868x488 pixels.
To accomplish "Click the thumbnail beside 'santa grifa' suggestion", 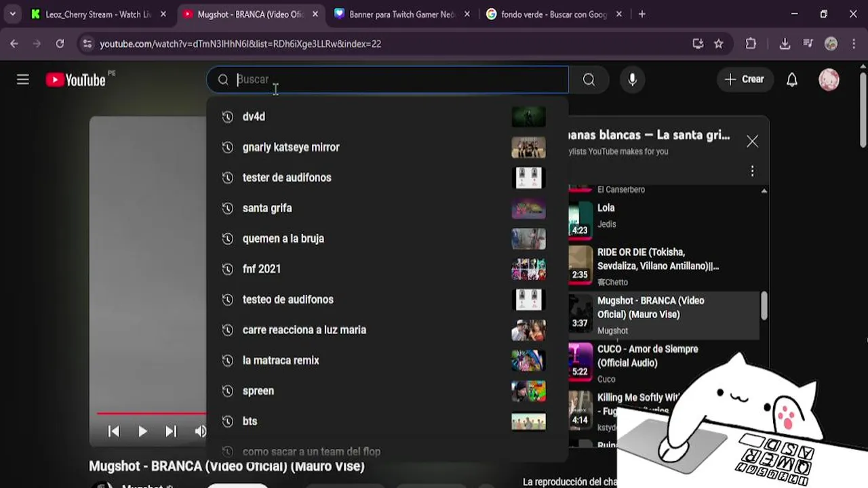I will 528,208.
